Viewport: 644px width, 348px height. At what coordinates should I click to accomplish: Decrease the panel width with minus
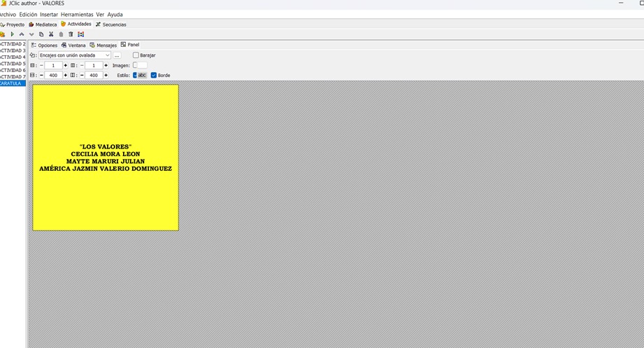pyautogui.click(x=41, y=75)
